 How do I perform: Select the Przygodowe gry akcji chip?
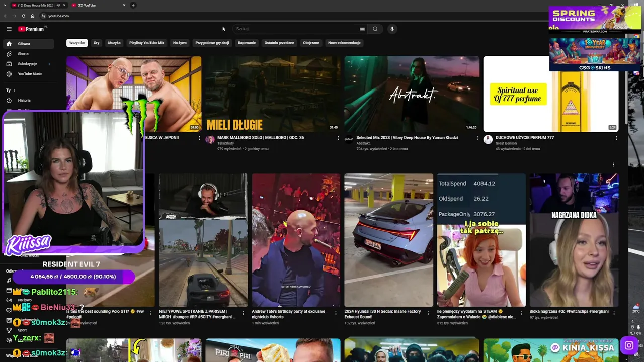pyautogui.click(x=212, y=43)
